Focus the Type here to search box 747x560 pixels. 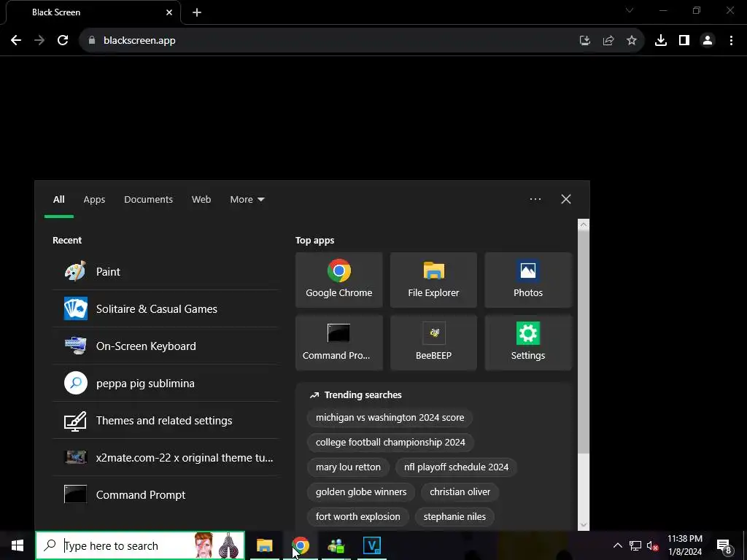tap(140, 545)
